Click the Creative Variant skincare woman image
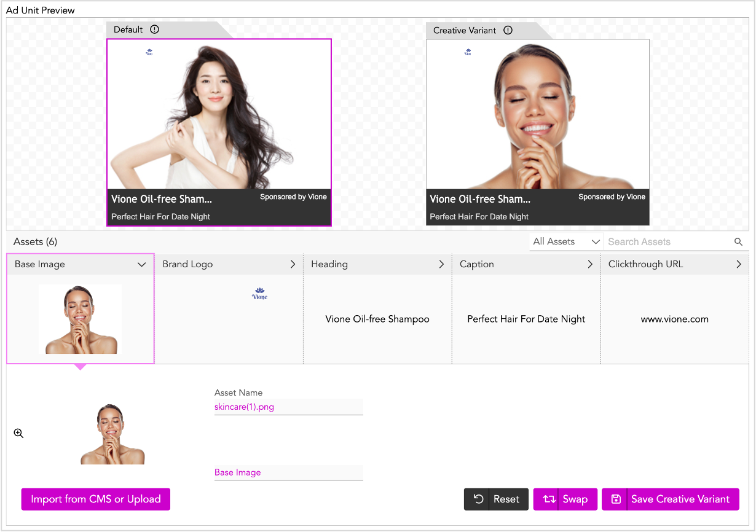The width and height of the screenshot is (756, 532). coord(538,114)
